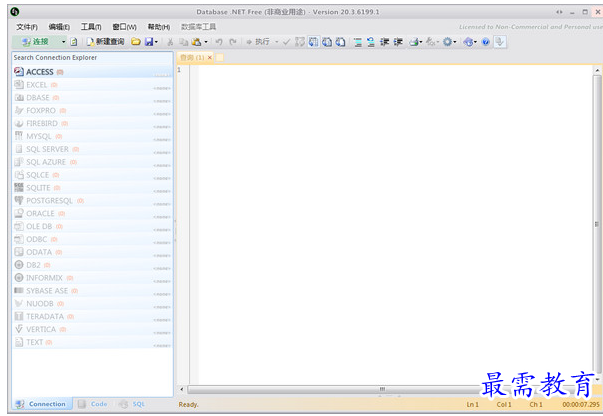
Task: Click the left scroll arrow of the horizontal scrollbar
Action: (x=182, y=389)
